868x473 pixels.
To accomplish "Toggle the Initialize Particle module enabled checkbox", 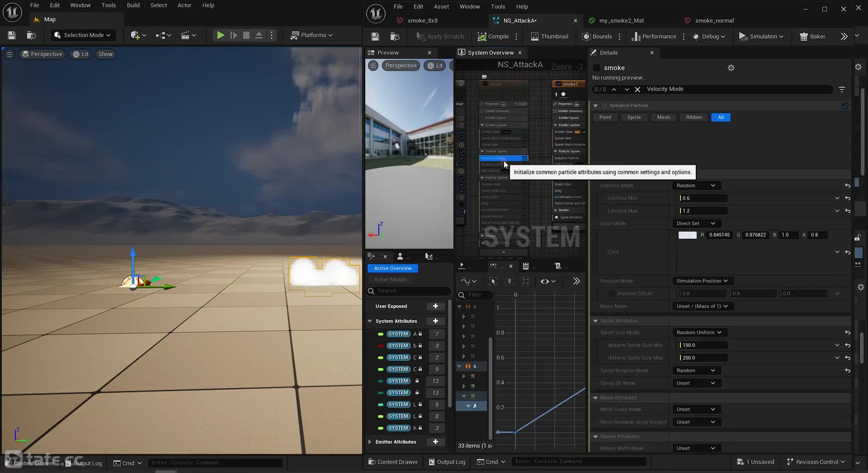I will [x=845, y=106].
